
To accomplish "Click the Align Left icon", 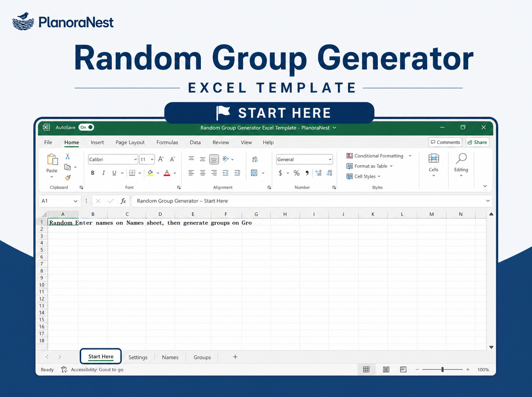I will tap(192, 173).
